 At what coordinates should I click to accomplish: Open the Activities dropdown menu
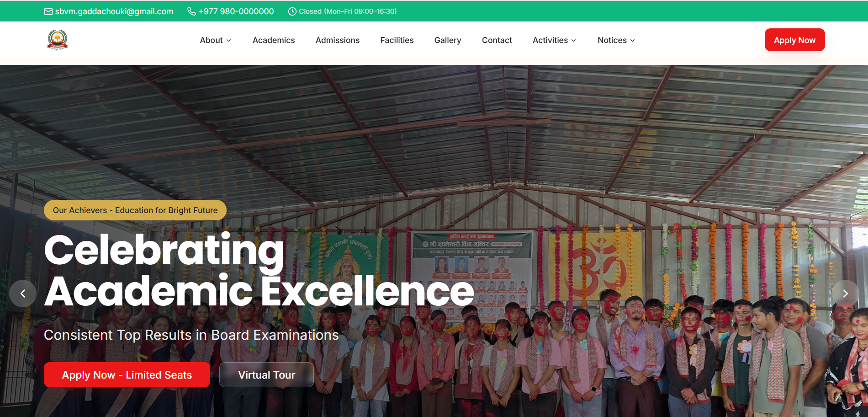pos(554,40)
